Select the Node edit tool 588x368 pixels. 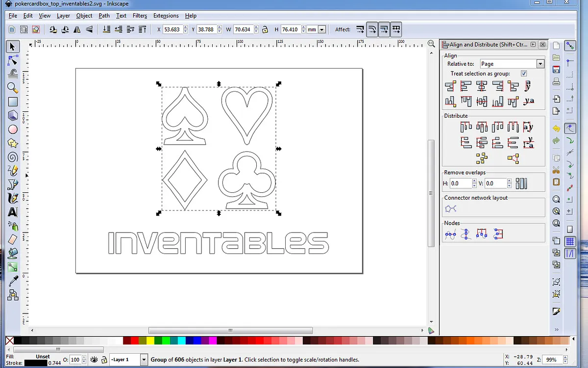tap(13, 61)
